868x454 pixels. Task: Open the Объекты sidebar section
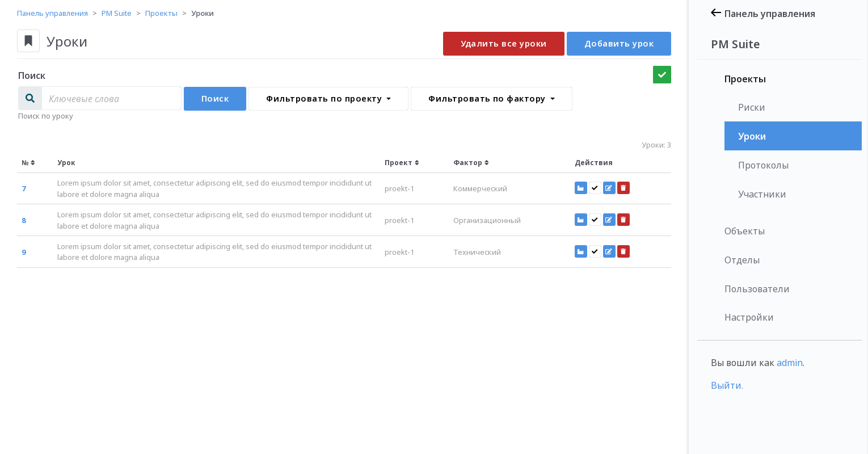(744, 231)
